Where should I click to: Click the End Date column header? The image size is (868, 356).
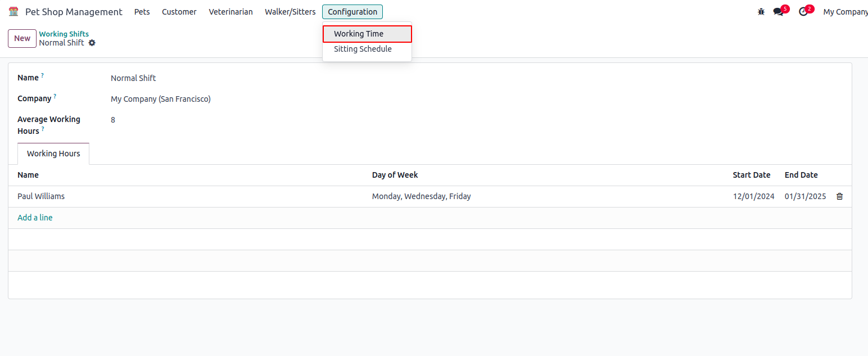pos(801,175)
